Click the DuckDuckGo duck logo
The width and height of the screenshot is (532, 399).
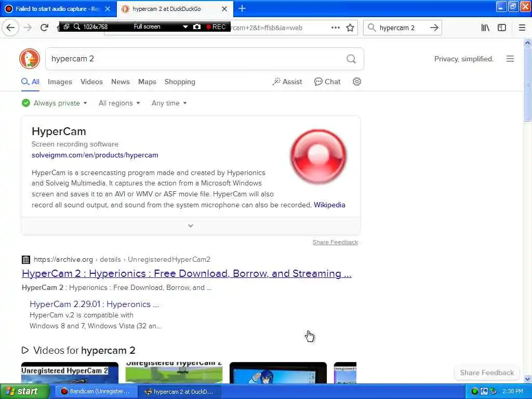pyautogui.click(x=30, y=59)
